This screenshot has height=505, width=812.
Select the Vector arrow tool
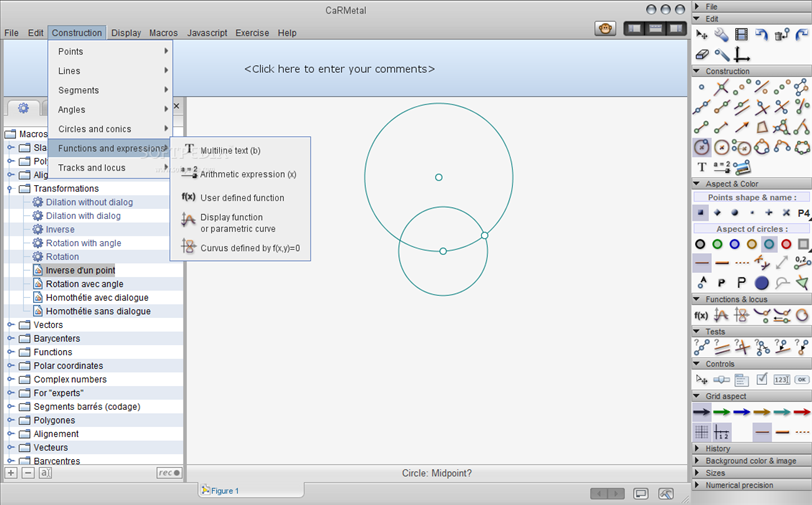(x=742, y=127)
